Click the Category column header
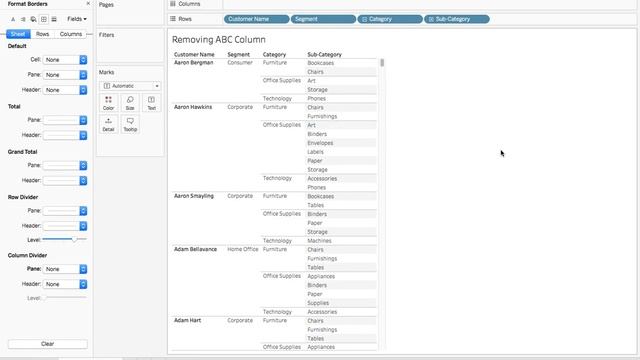The height and width of the screenshot is (360, 640). pos(274,54)
